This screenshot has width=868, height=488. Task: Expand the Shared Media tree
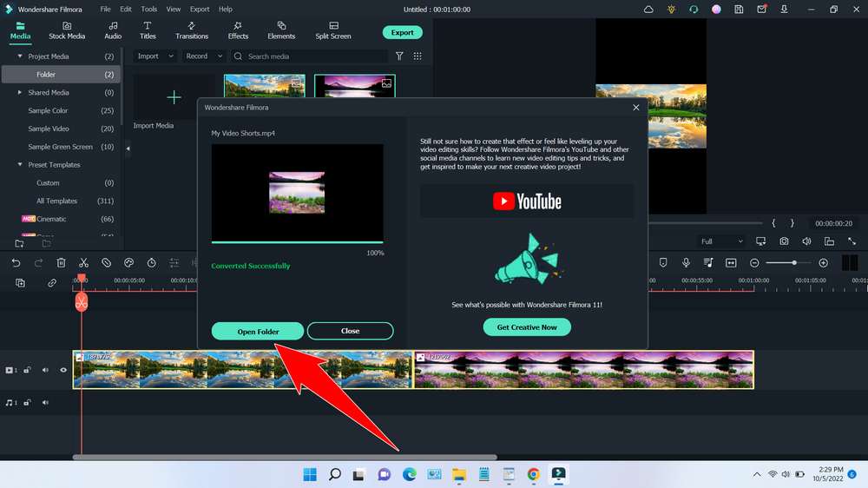20,93
